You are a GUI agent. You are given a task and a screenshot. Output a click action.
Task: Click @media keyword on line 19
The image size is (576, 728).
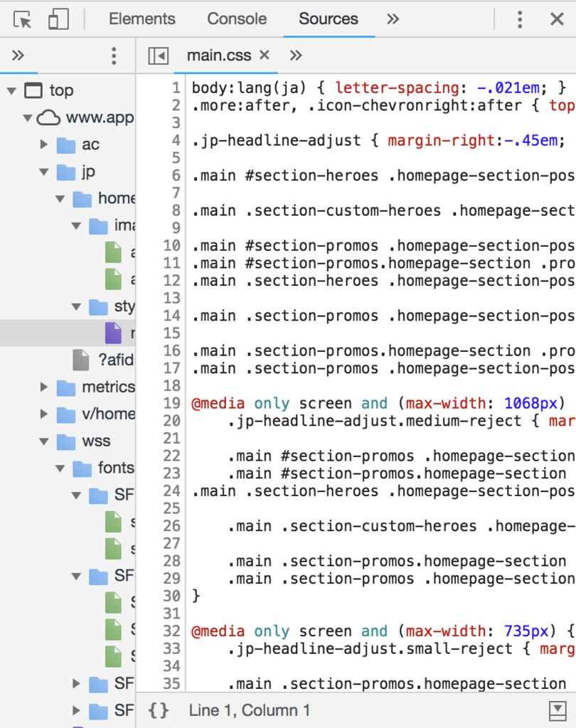(218, 403)
